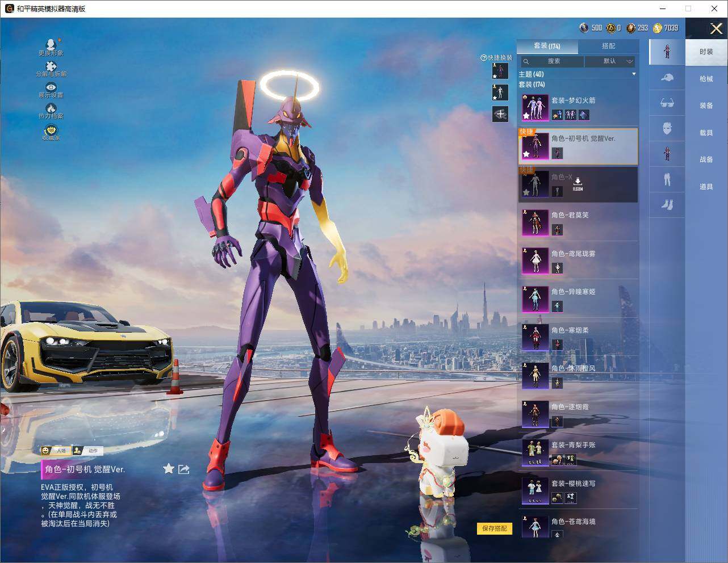728x563 pixels.
Task: Open the 战备 combat-ready menu
Action: click(706, 159)
